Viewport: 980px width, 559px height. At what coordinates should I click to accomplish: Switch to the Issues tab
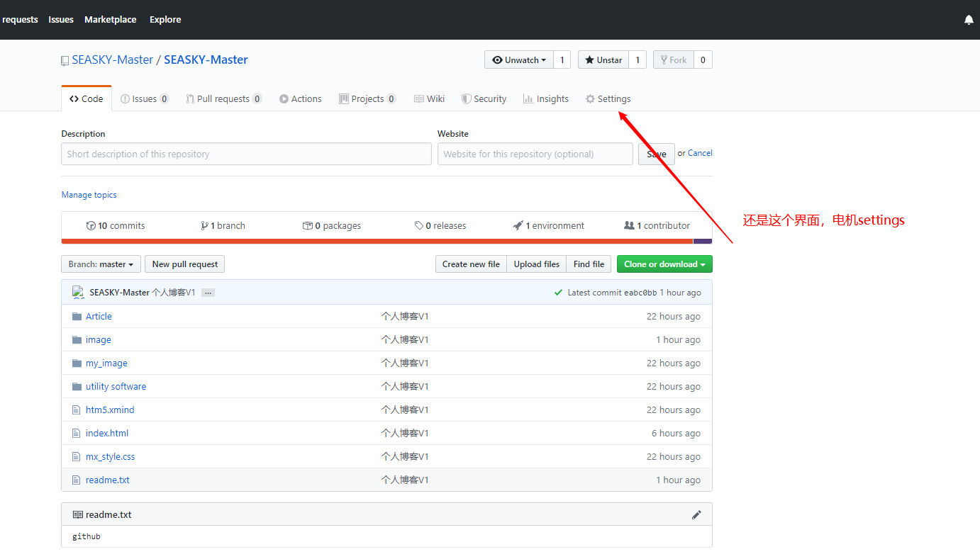point(145,99)
